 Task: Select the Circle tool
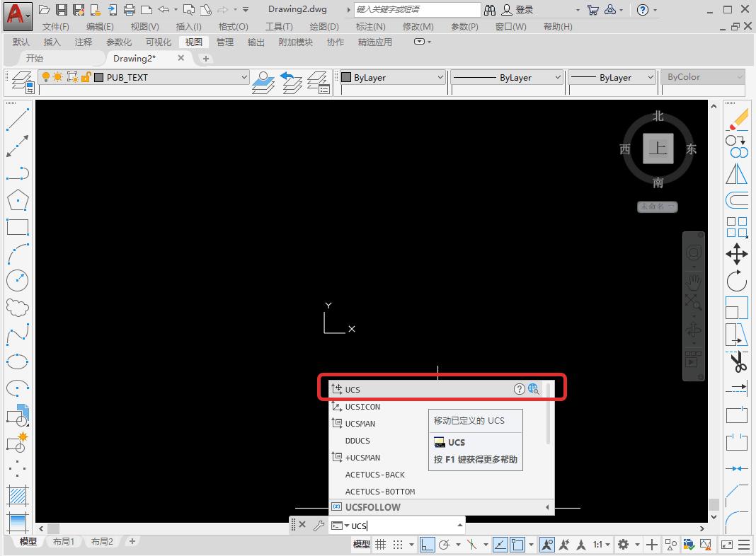click(x=18, y=280)
